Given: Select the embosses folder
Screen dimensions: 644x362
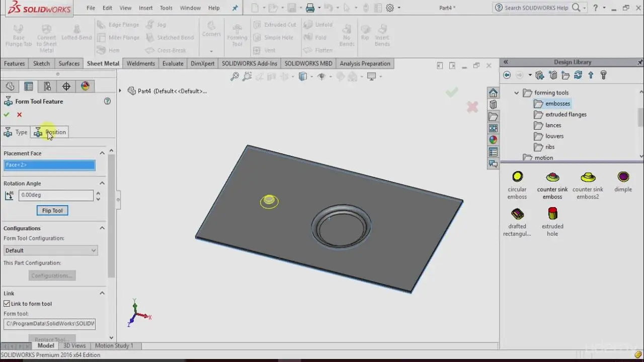Looking at the screenshot, I should click(552, 104).
